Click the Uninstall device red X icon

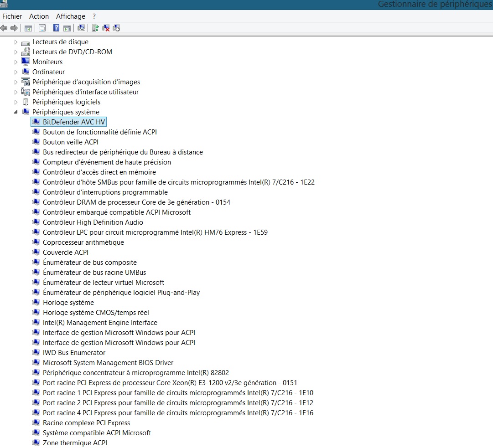106,28
